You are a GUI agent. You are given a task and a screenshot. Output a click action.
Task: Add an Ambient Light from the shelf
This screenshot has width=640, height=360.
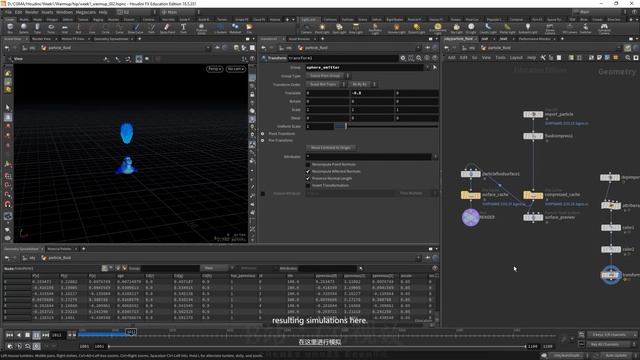[528, 29]
